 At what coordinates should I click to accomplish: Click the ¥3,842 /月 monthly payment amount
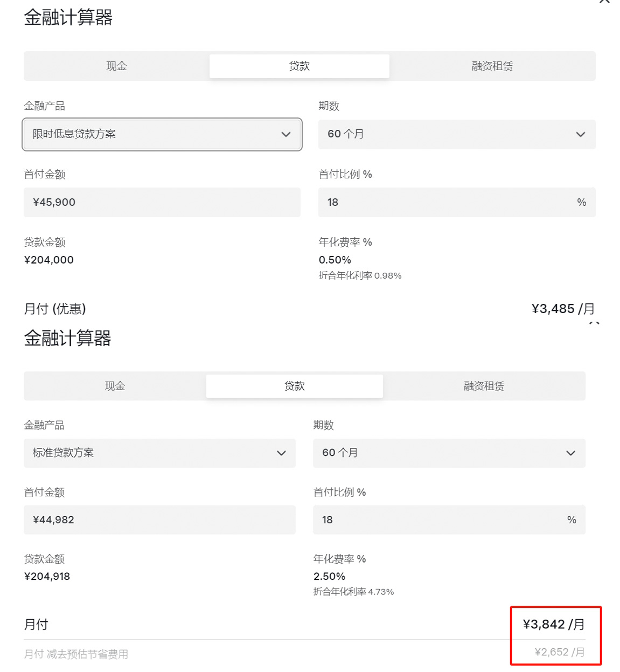point(553,625)
